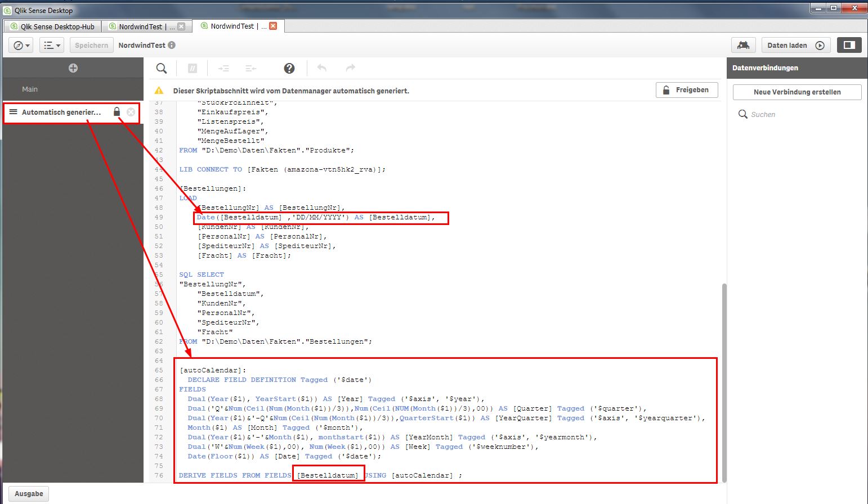Expand the list menu dropdown
This screenshot has height=504, width=868.
52,45
